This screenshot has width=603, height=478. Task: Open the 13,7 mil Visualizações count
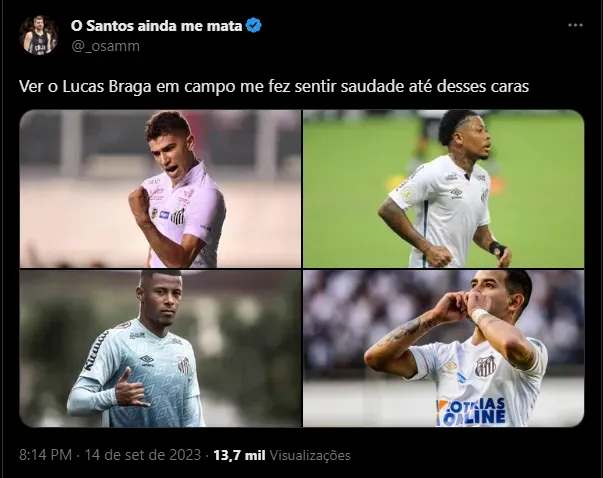(282, 455)
